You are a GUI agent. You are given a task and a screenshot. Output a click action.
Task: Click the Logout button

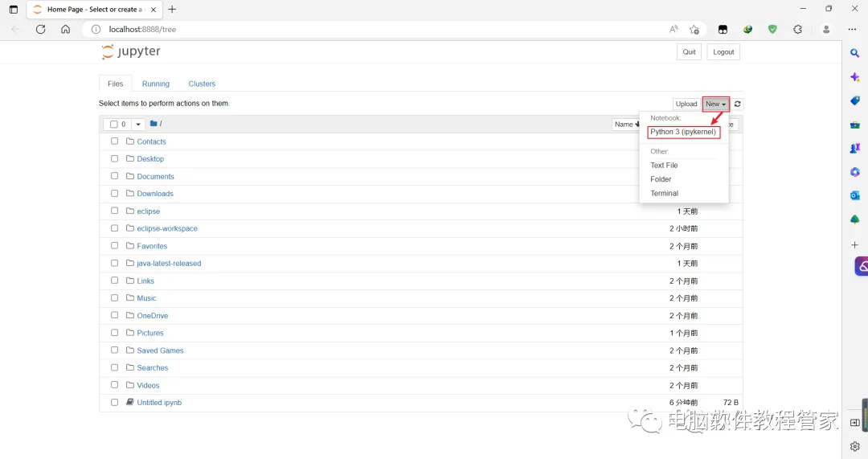coord(723,52)
